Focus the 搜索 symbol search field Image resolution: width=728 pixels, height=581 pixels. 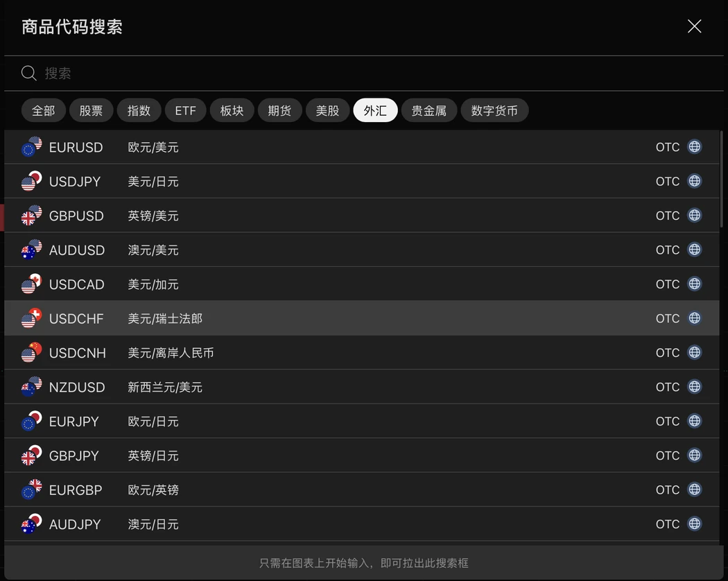click(364, 73)
